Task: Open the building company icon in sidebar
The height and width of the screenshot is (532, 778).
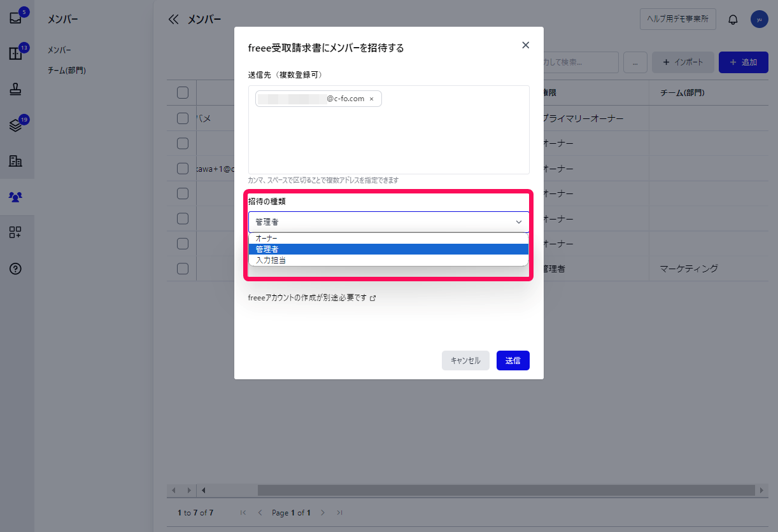Action: (16, 161)
